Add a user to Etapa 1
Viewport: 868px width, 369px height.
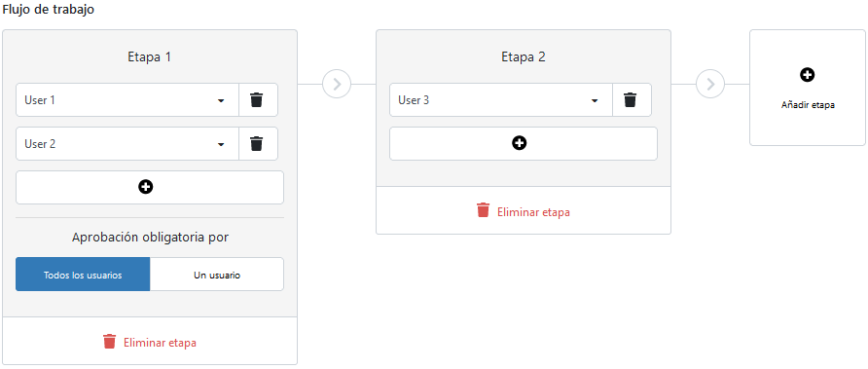tap(150, 187)
